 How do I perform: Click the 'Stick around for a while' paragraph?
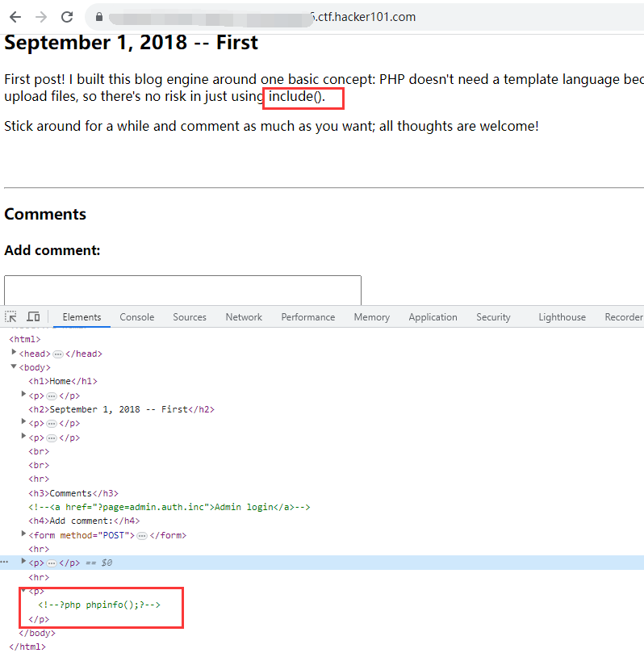[271, 126]
